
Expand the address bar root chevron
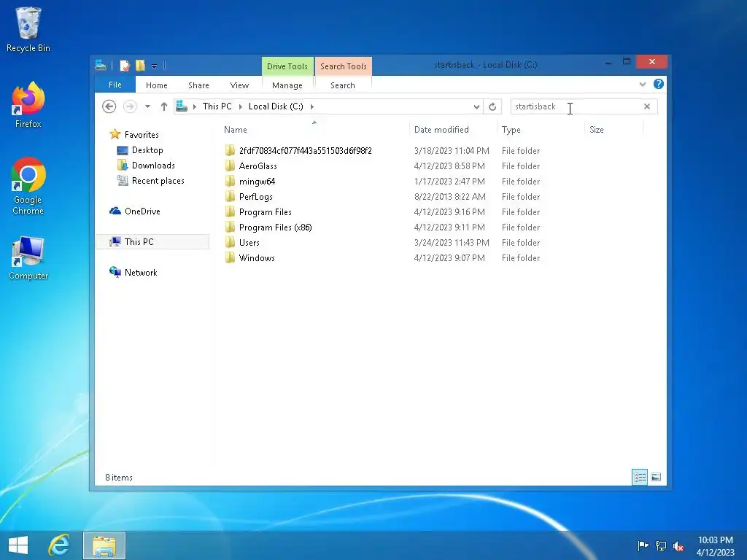194,106
